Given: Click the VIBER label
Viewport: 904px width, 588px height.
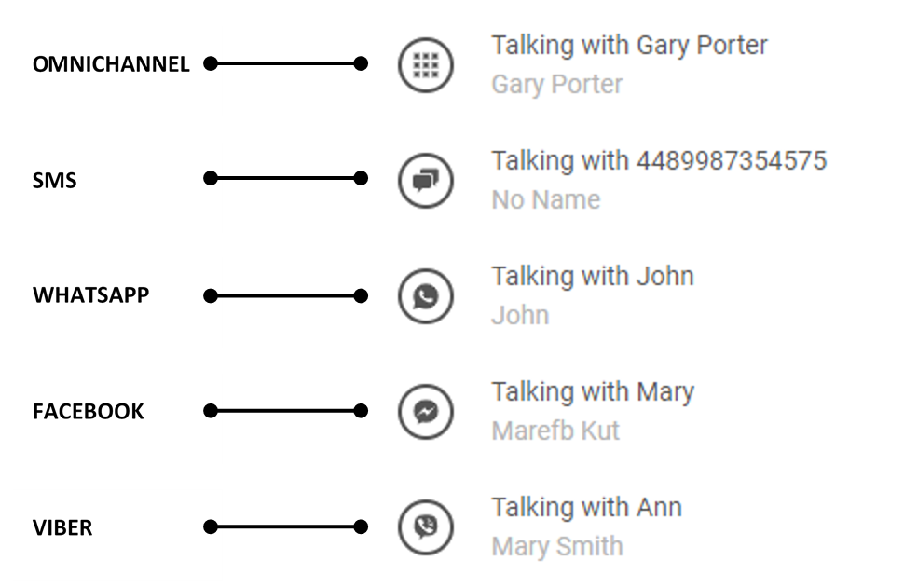Looking at the screenshot, I should tap(62, 527).
